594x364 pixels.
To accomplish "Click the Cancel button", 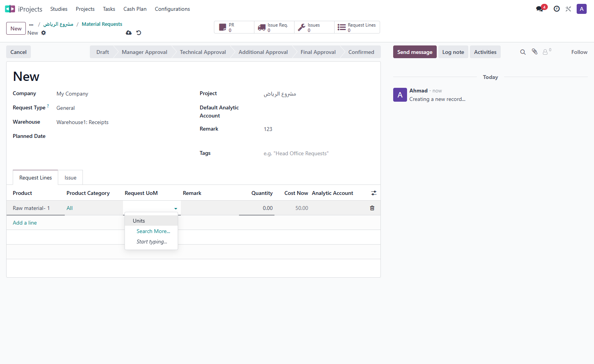I will [x=19, y=52].
